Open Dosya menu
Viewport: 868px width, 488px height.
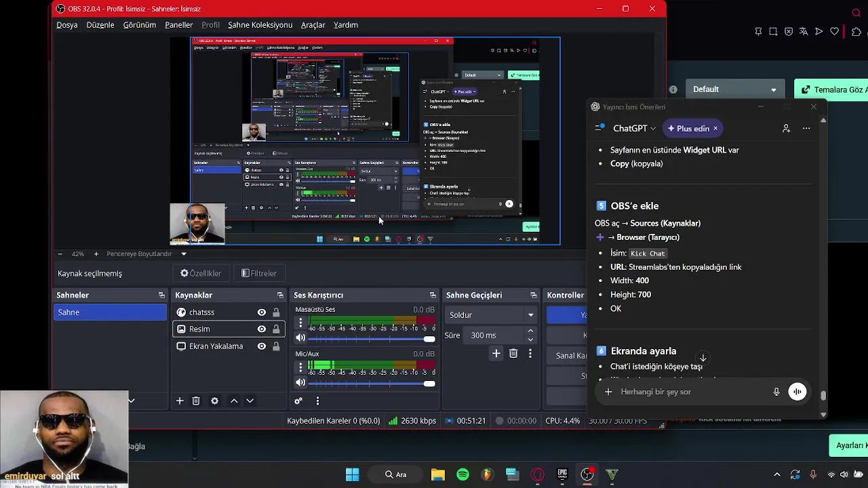point(67,25)
